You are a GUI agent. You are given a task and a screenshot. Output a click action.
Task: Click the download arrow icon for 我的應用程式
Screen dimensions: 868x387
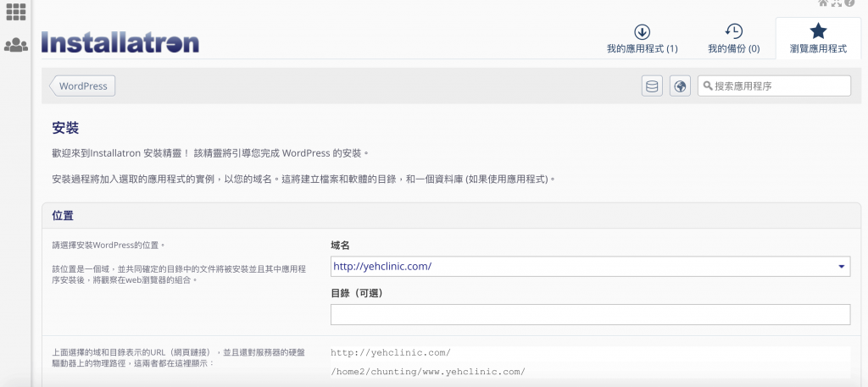[642, 32]
